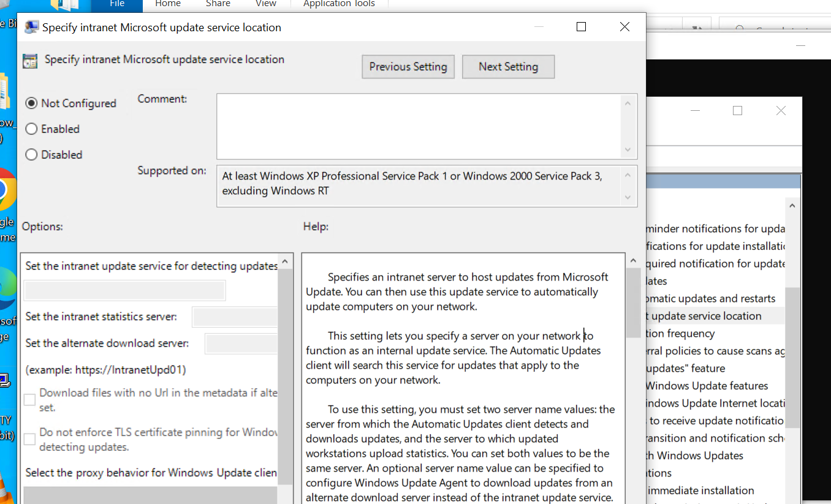Viewport: 831px width, 504px height.
Task: Click Supported on scroll down arrow
Action: 628,197
